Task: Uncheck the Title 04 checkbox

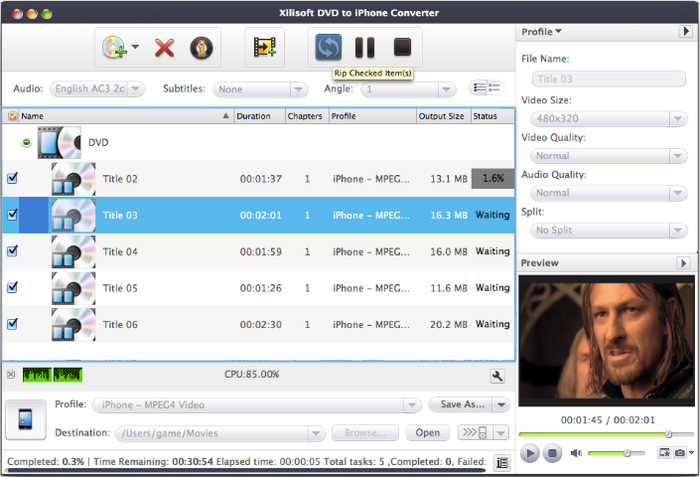Action: pyautogui.click(x=12, y=251)
